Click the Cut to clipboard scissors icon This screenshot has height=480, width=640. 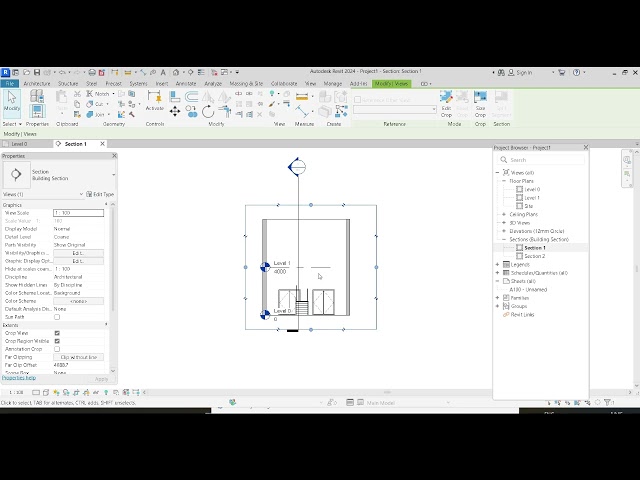[x=77, y=94]
